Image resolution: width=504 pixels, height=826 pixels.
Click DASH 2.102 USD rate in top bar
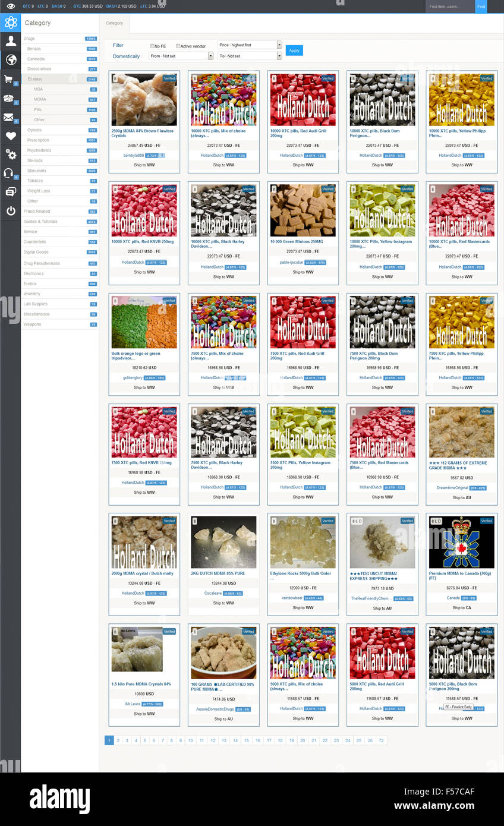pyautogui.click(x=121, y=6)
